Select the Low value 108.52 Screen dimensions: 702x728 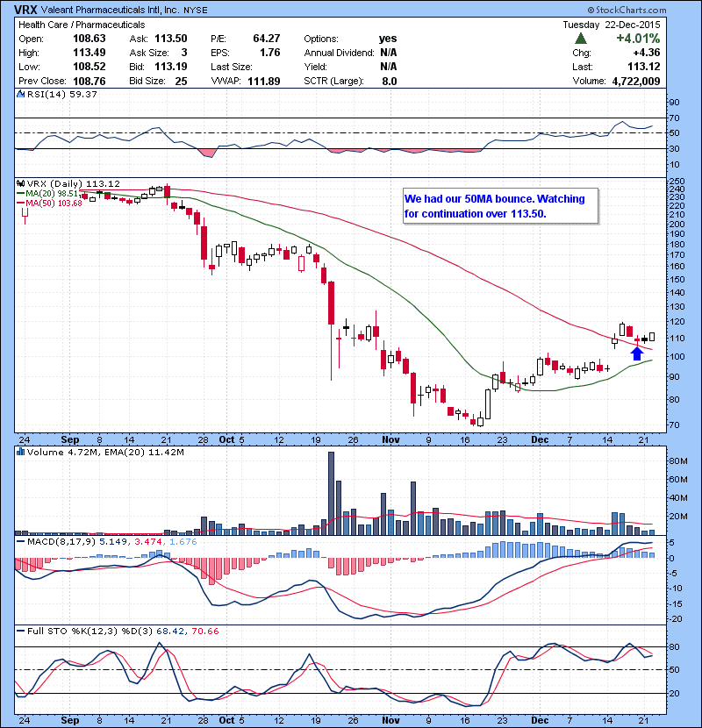click(90, 67)
